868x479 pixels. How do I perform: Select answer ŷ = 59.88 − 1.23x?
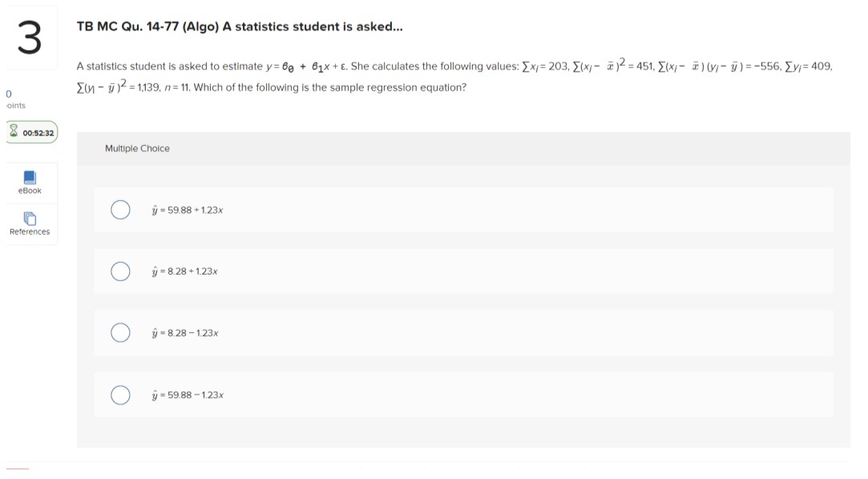(120, 394)
